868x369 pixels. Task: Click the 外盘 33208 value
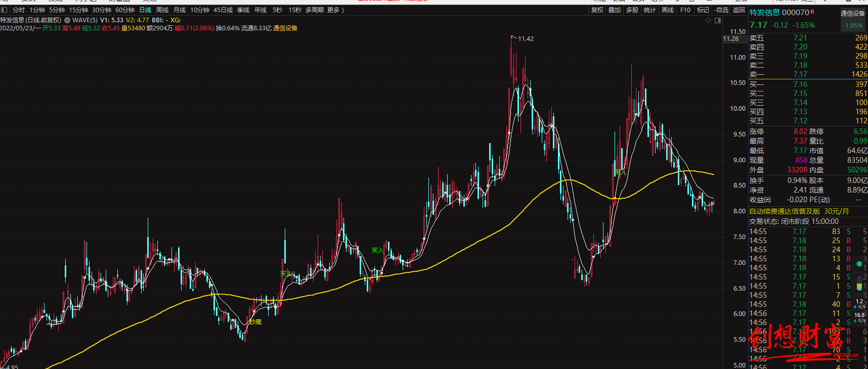(x=797, y=170)
